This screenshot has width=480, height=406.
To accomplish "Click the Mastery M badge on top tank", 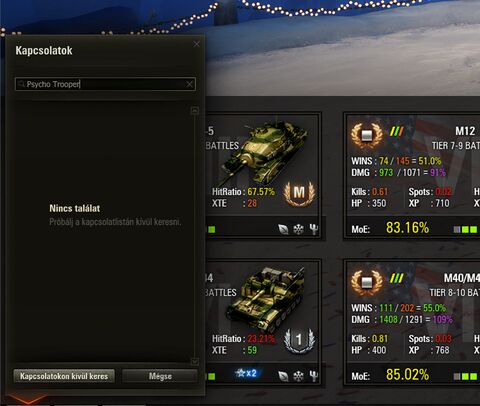I will 299,193.
